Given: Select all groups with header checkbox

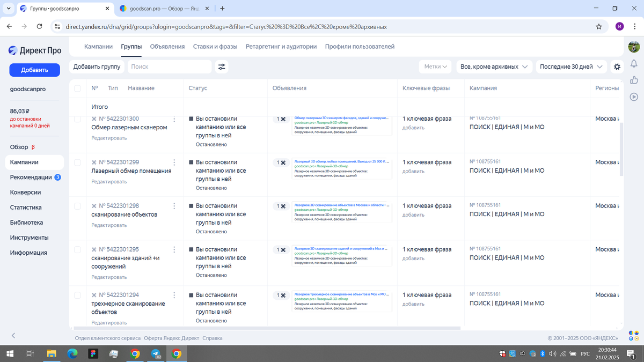Looking at the screenshot, I should (x=77, y=88).
